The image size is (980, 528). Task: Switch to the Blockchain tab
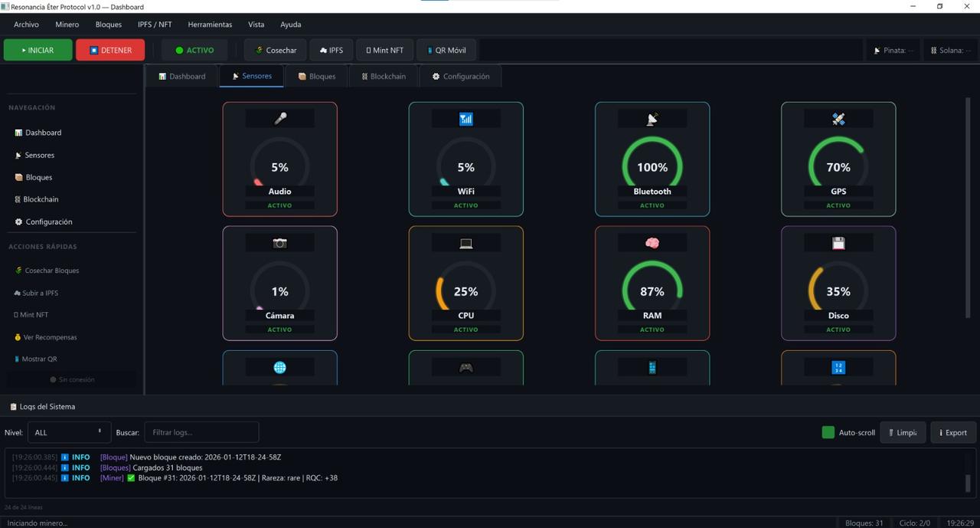click(x=384, y=77)
